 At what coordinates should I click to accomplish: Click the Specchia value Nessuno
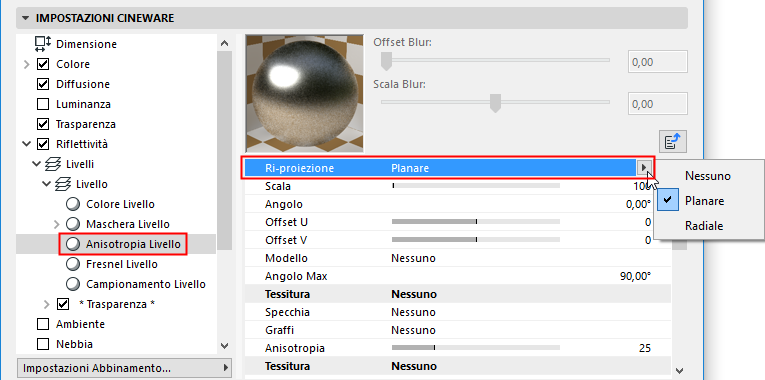[413, 312]
